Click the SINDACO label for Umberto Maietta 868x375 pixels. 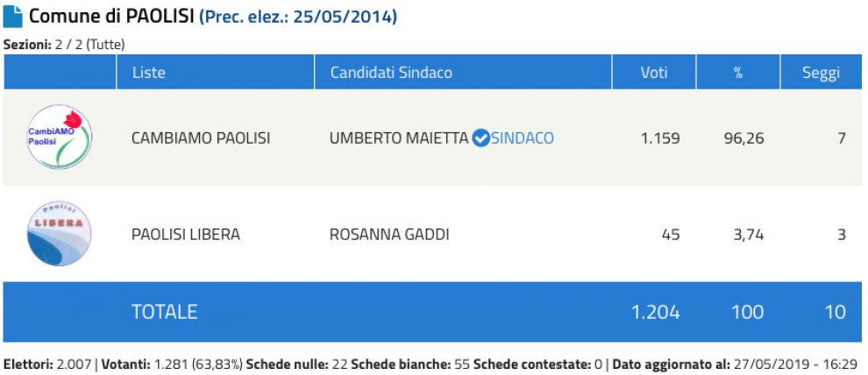[522, 138]
